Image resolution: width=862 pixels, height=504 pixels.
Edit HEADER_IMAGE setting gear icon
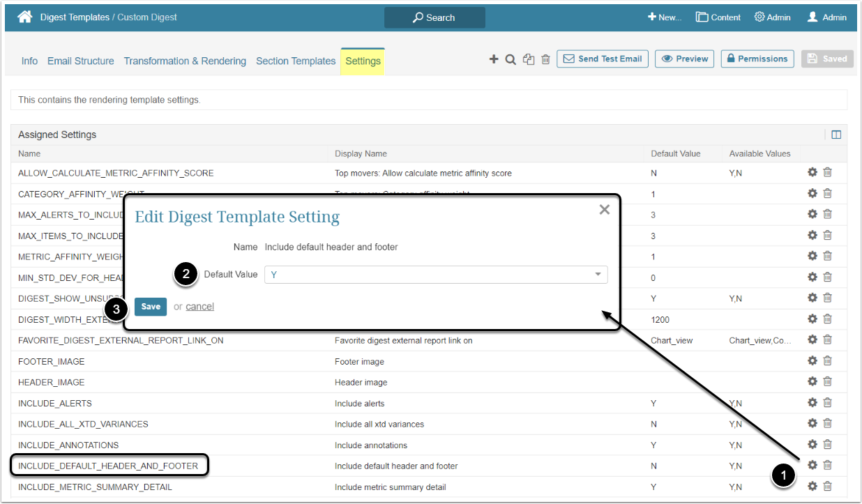[812, 381]
